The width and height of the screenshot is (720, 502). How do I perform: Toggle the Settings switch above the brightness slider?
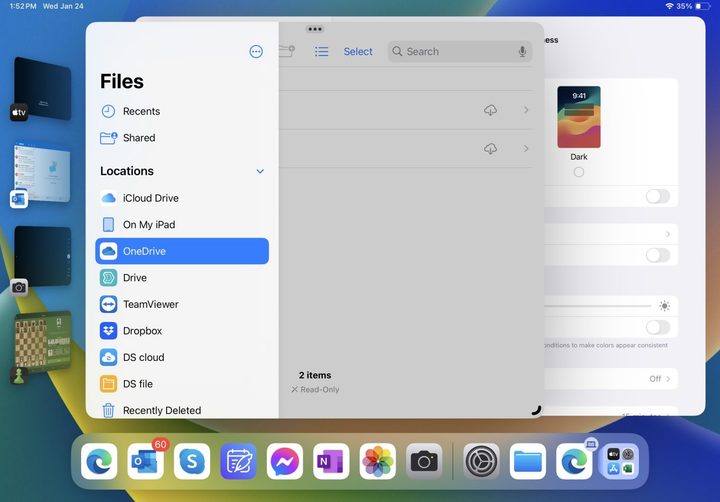(x=658, y=255)
